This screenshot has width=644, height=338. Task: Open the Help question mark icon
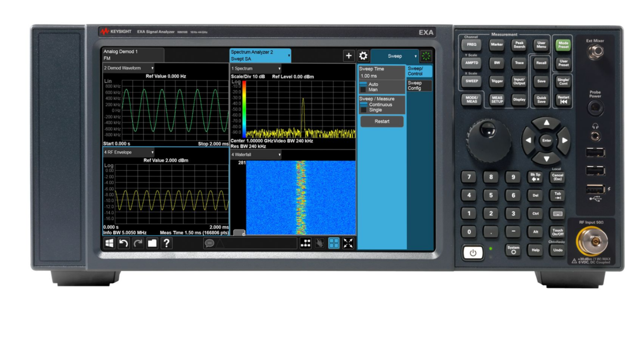(167, 244)
